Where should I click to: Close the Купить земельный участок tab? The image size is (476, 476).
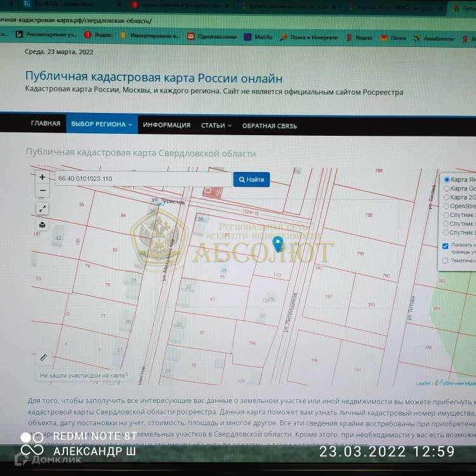tap(334, 7)
